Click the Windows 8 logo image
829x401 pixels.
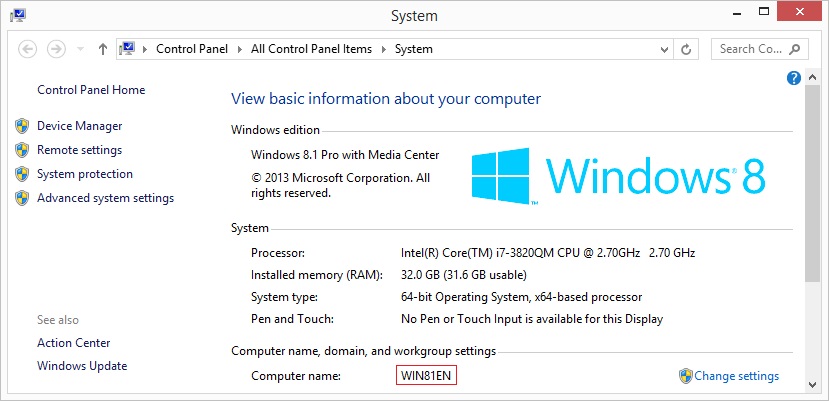coord(618,176)
